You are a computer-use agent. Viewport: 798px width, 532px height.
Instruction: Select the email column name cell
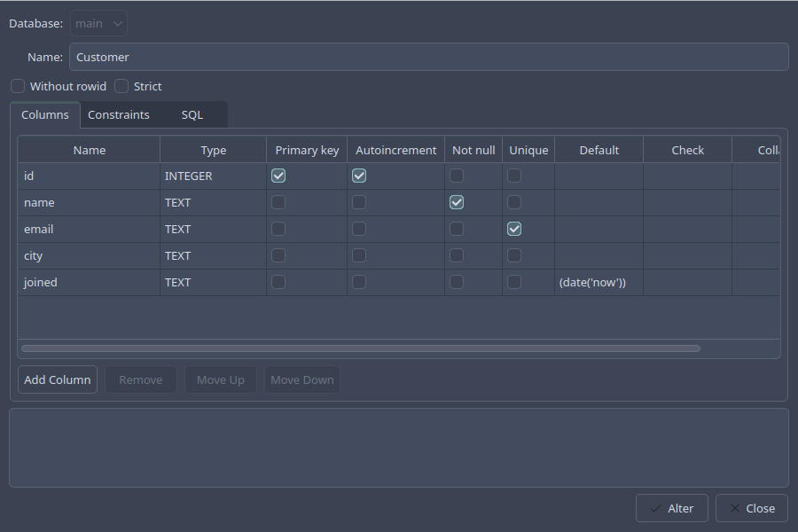click(89, 229)
